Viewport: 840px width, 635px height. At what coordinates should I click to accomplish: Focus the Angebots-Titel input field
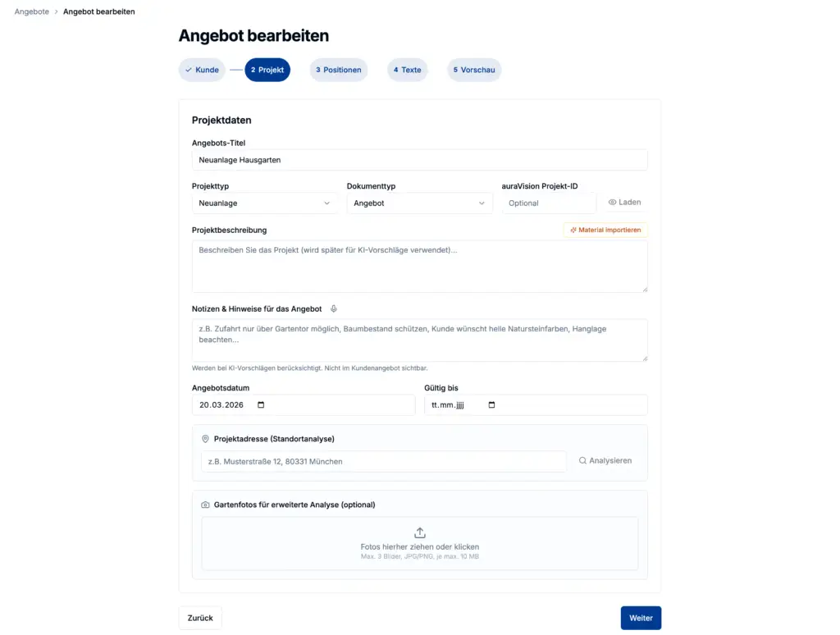pyautogui.click(x=419, y=160)
